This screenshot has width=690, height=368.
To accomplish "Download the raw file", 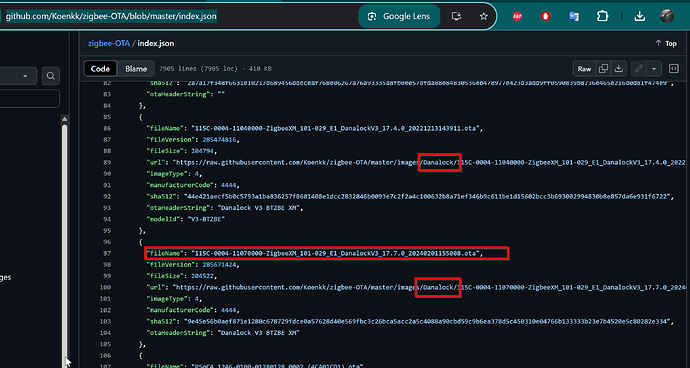I will [619, 69].
